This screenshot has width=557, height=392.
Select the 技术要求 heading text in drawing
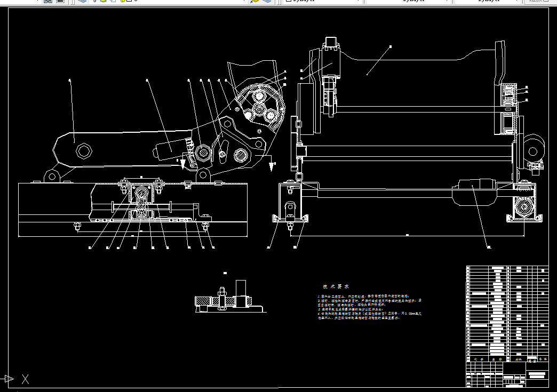(336, 286)
